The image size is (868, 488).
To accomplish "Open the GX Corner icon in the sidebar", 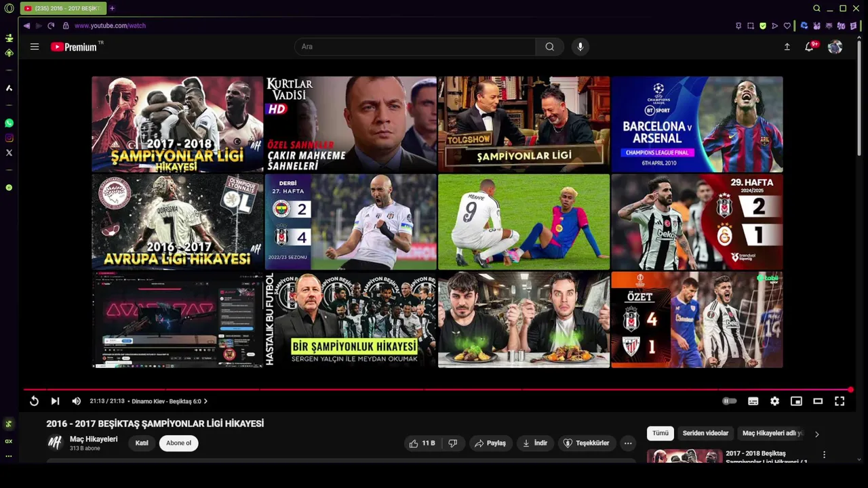I will (x=9, y=441).
